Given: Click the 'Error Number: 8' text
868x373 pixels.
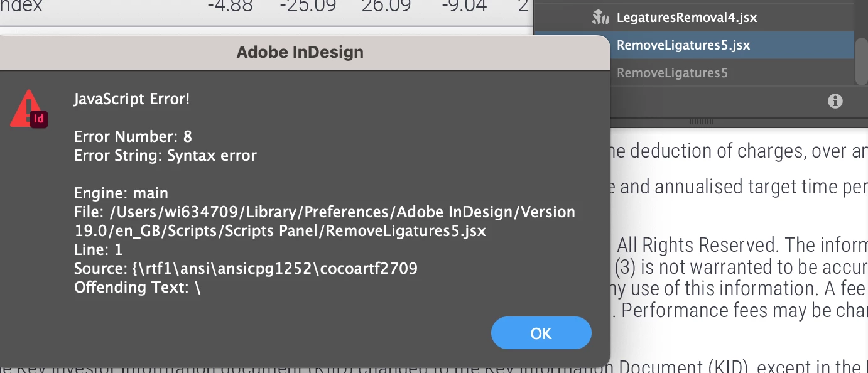Looking at the screenshot, I should (133, 136).
